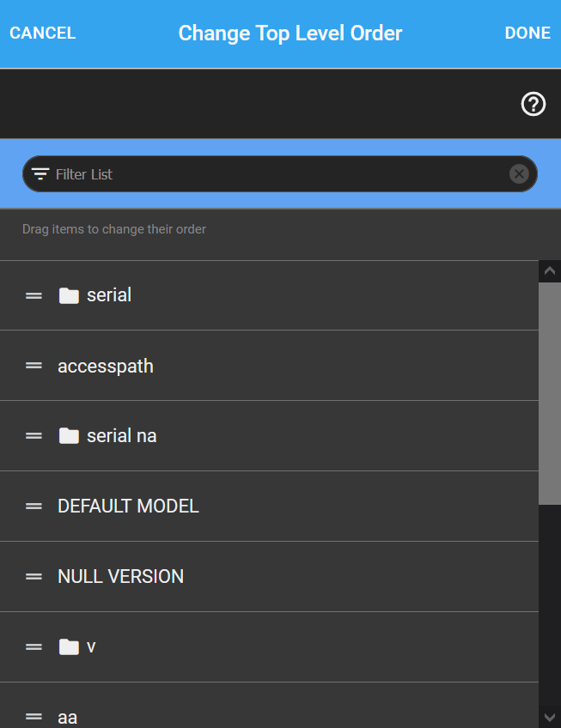The image size is (561, 728).
Task: Click the v folder icon
Action: click(69, 647)
